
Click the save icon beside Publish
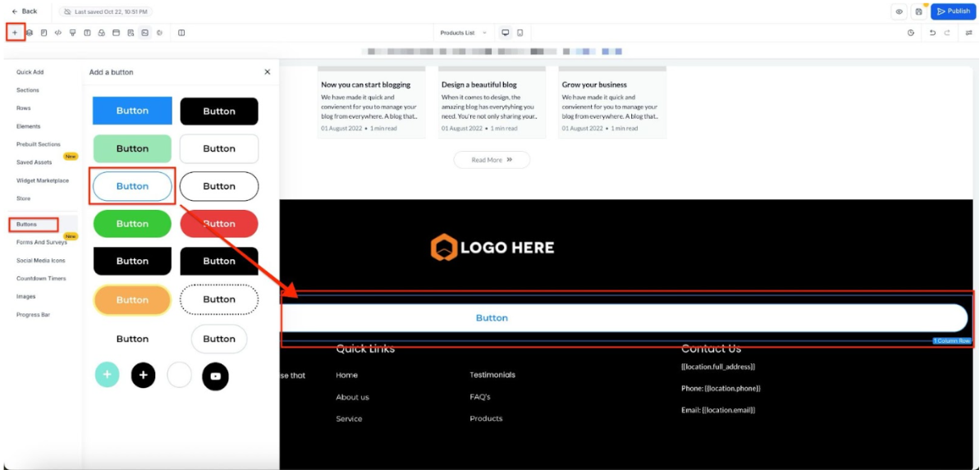click(x=918, y=11)
